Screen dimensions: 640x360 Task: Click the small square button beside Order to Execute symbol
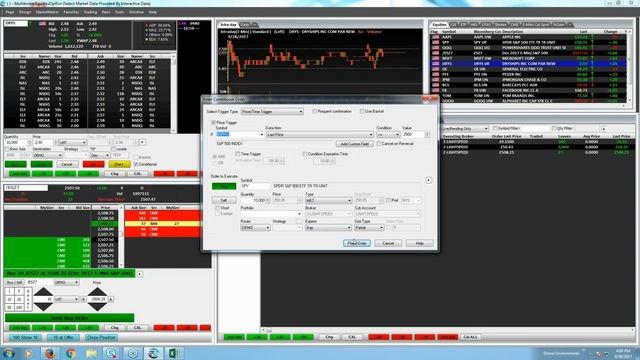(429, 180)
